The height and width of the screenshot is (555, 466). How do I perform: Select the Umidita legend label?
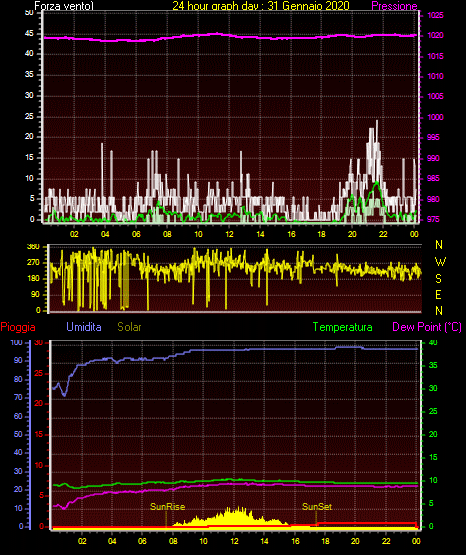tap(84, 326)
